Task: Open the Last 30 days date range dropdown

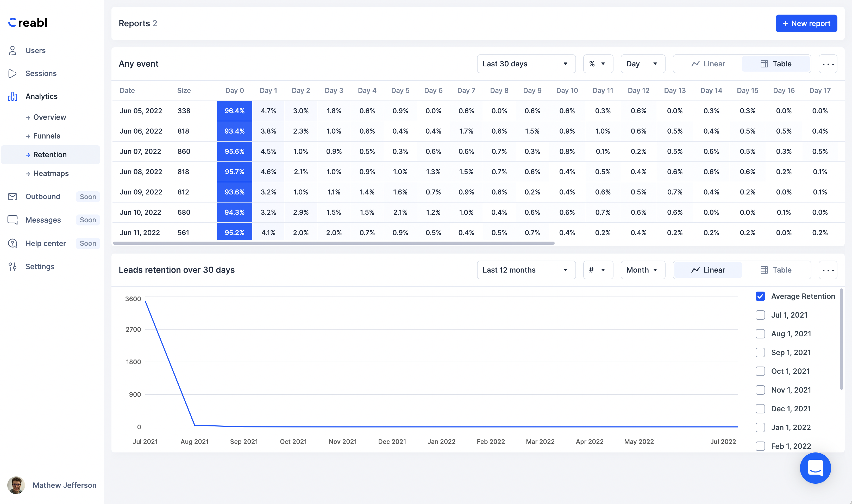Action: click(x=525, y=64)
